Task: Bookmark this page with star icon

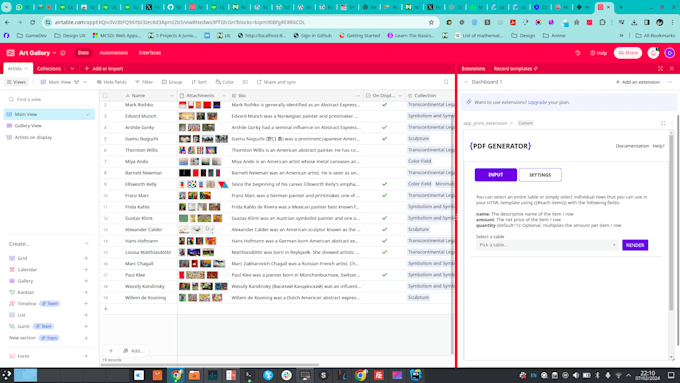Action: (431, 22)
